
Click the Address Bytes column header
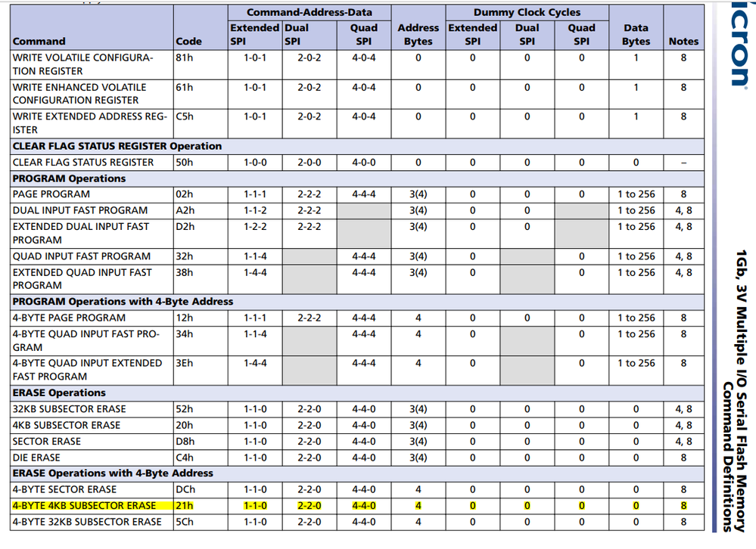point(418,28)
